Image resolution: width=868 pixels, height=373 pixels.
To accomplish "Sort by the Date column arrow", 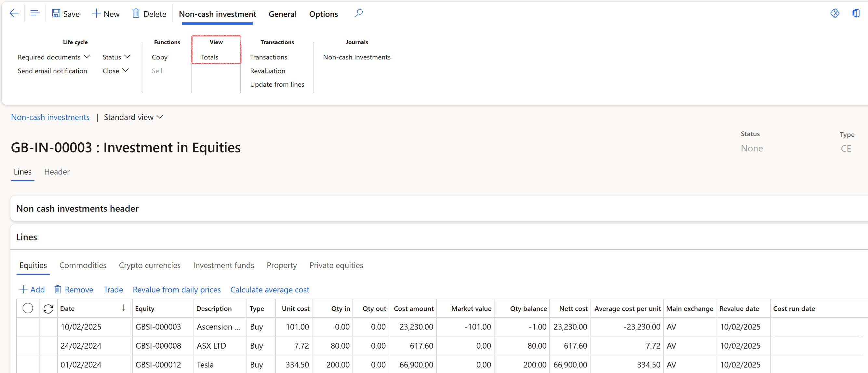I will tap(123, 308).
